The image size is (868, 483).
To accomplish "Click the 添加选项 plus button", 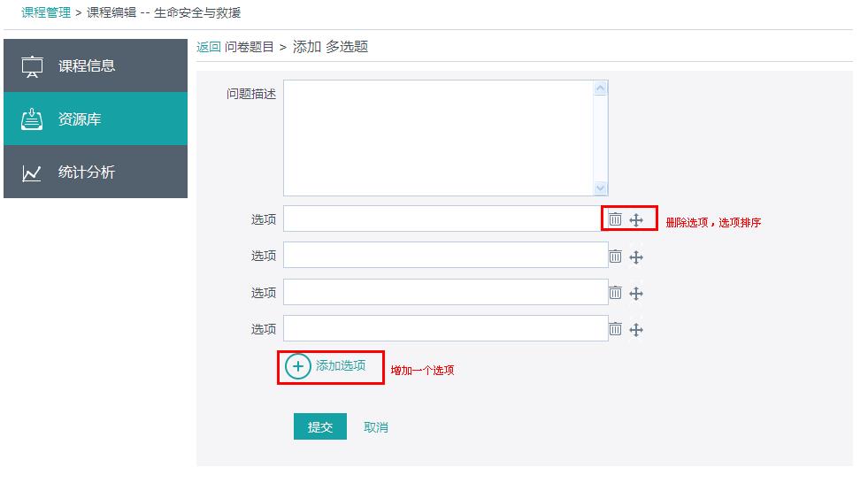I will tap(298, 366).
